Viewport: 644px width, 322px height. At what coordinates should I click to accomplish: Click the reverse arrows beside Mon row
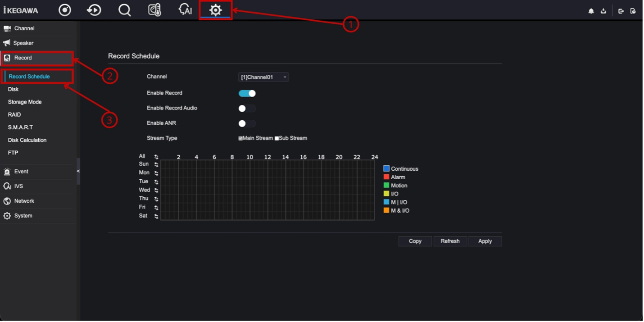click(156, 173)
